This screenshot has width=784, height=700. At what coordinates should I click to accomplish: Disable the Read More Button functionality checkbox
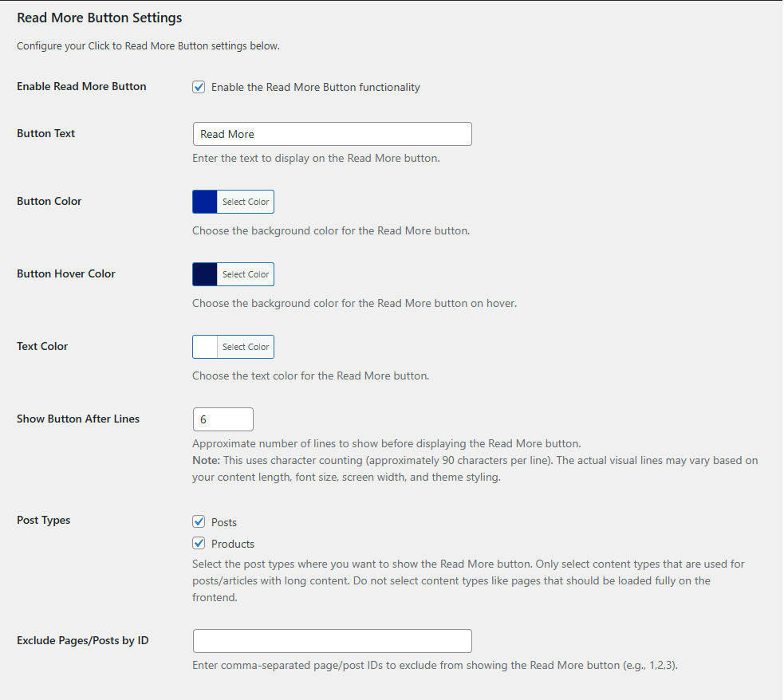pyautogui.click(x=198, y=87)
